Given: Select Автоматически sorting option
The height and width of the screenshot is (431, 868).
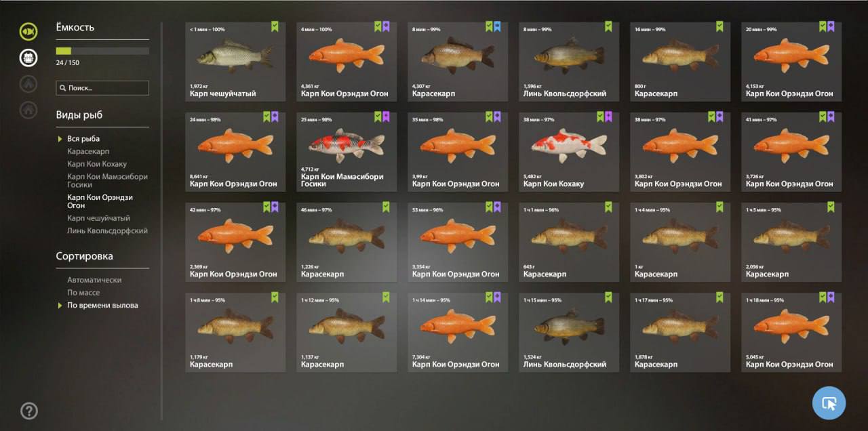Looking at the screenshot, I should pyautogui.click(x=94, y=280).
